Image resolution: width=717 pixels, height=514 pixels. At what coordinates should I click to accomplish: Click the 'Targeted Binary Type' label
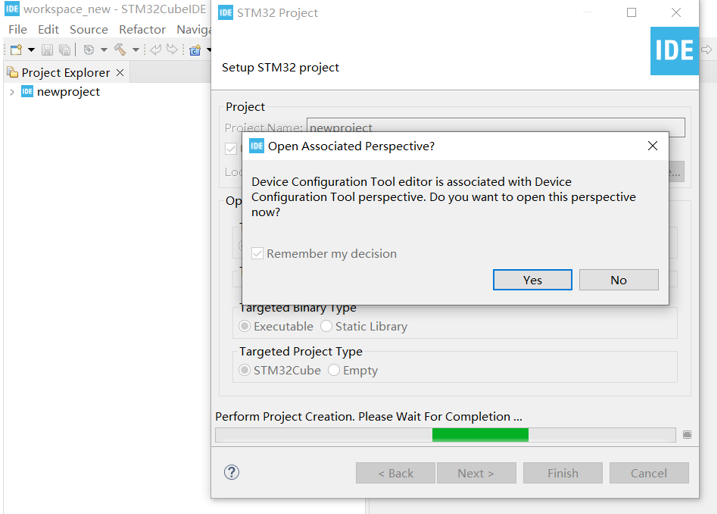click(298, 308)
